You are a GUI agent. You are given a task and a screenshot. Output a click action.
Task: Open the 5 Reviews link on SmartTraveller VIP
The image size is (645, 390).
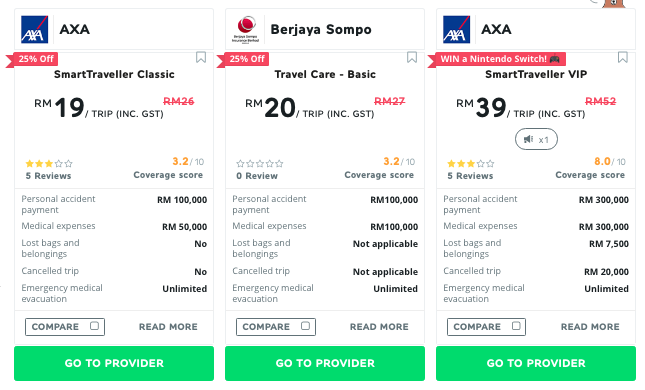pyautogui.click(x=470, y=176)
